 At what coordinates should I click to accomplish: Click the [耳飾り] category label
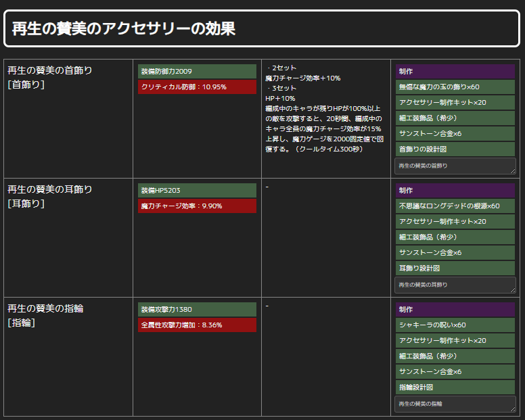click(x=26, y=204)
